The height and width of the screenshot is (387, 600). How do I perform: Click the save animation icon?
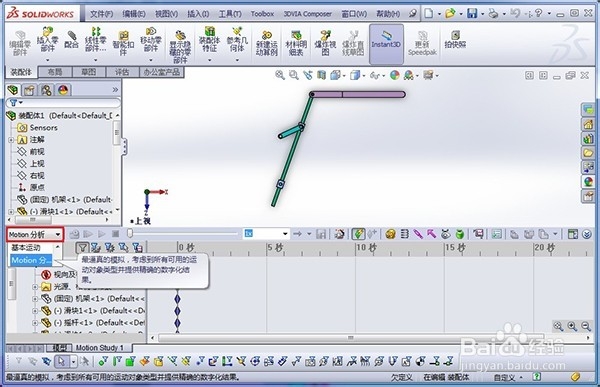(321, 234)
